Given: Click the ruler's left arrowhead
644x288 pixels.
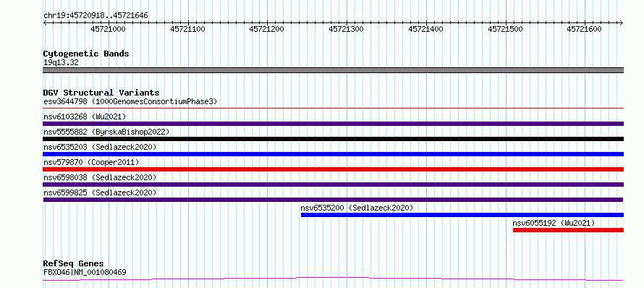Looking at the screenshot, I should tap(45, 22).
